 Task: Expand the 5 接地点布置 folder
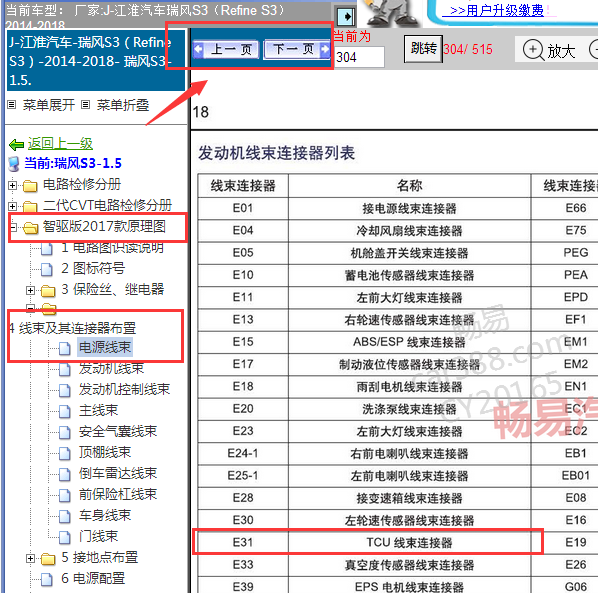coord(31,559)
